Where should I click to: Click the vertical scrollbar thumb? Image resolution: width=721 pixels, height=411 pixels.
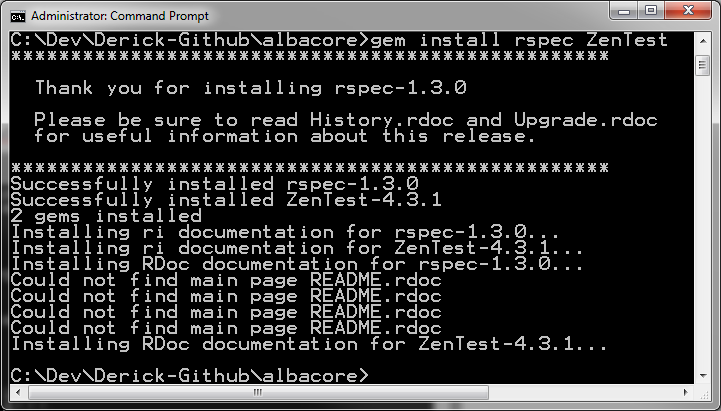pos(703,65)
